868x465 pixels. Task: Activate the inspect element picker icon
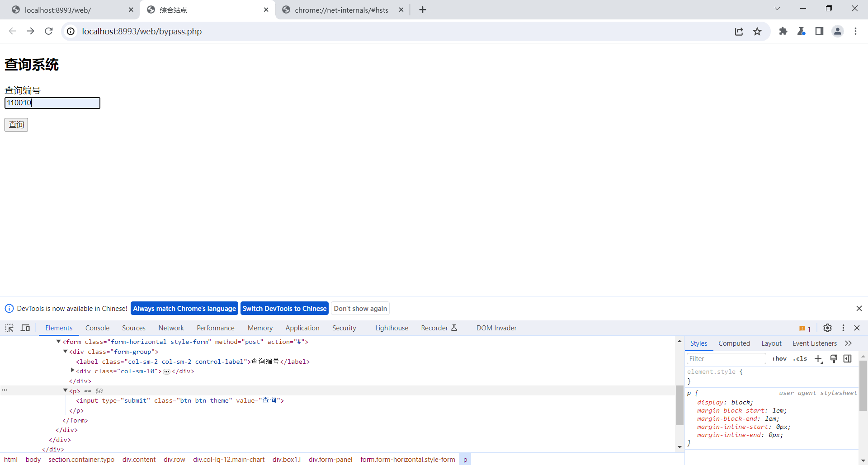point(9,328)
